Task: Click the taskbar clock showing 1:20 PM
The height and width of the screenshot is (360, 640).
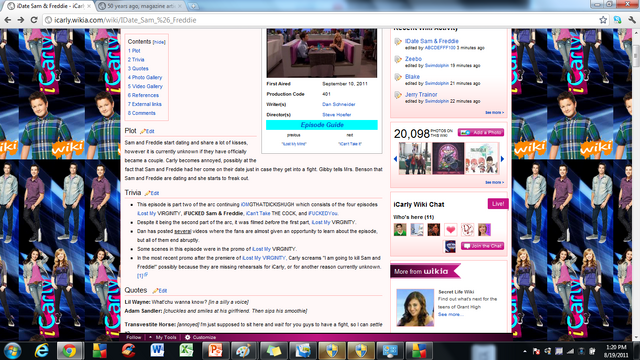Action: tap(616, 351)
